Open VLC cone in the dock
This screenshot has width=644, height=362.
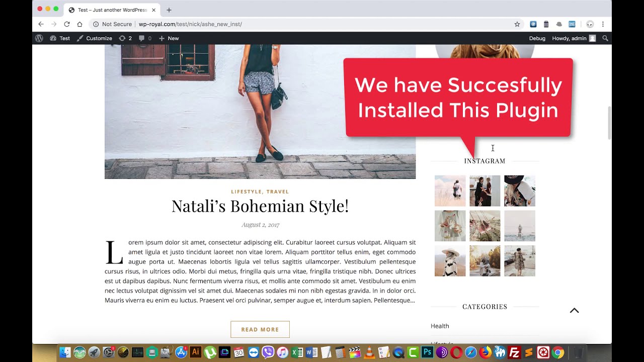pyautogui.click(x=369, y=352)
